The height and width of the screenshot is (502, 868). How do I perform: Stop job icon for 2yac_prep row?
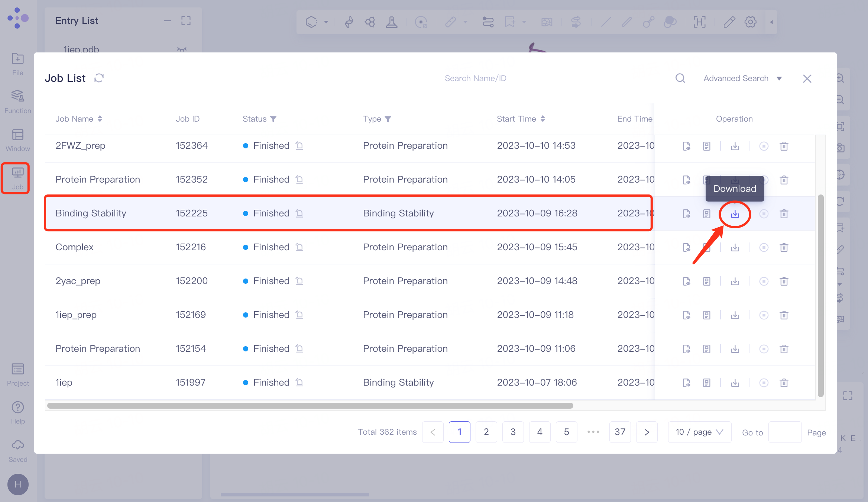[x=764, y=281]
